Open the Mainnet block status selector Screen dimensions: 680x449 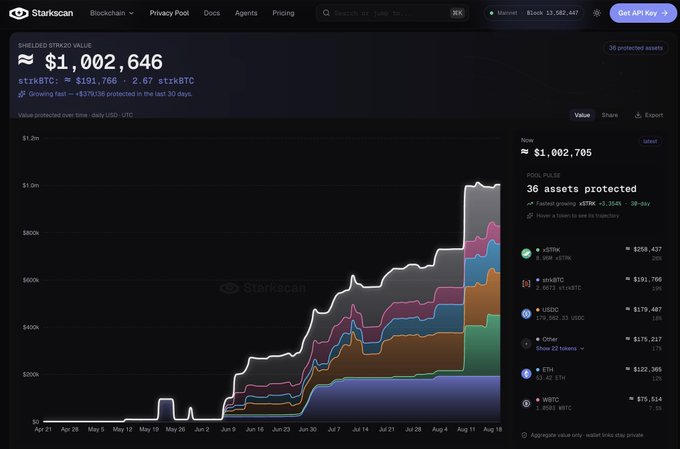coord(534,13)
